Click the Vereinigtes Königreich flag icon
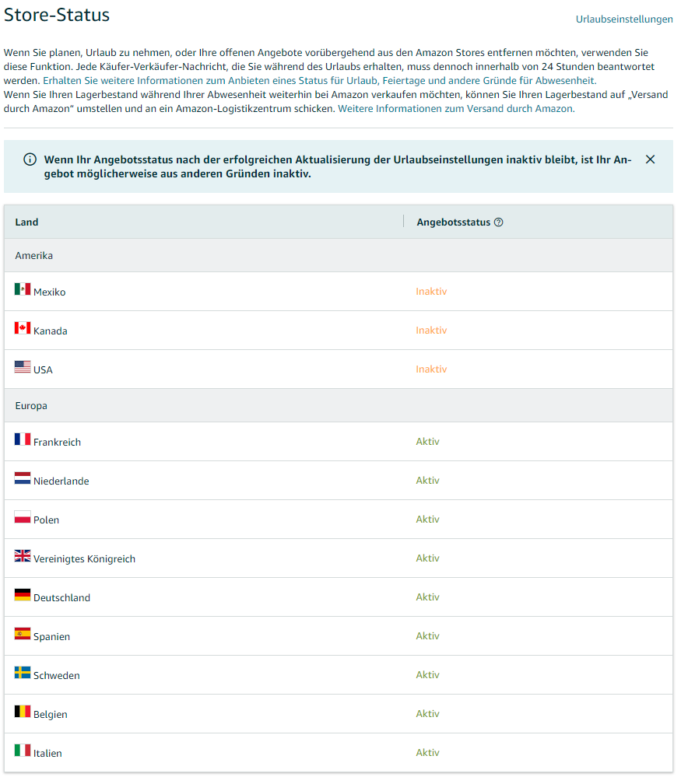This screenshot has height=784, width=681. 23,556
